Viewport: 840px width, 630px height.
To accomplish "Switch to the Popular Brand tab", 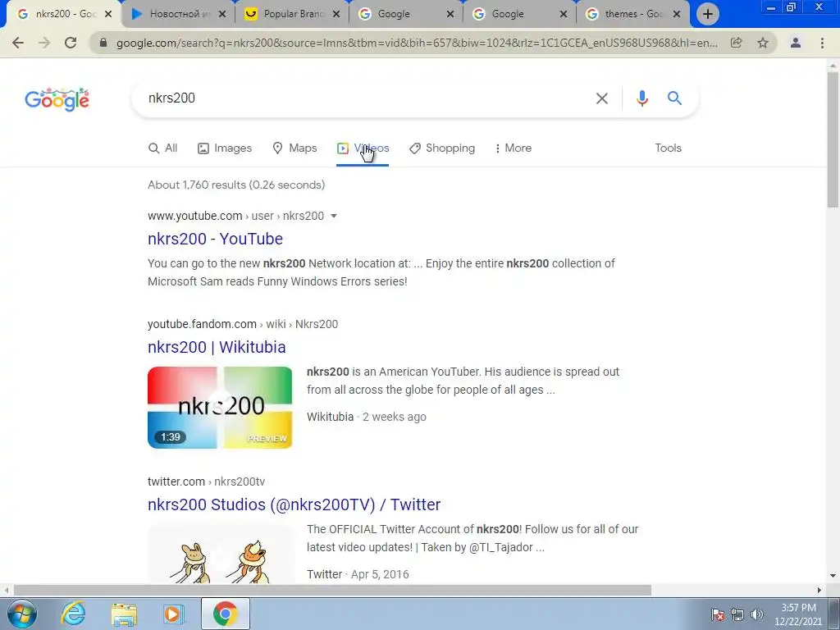I will coord(292,14).
